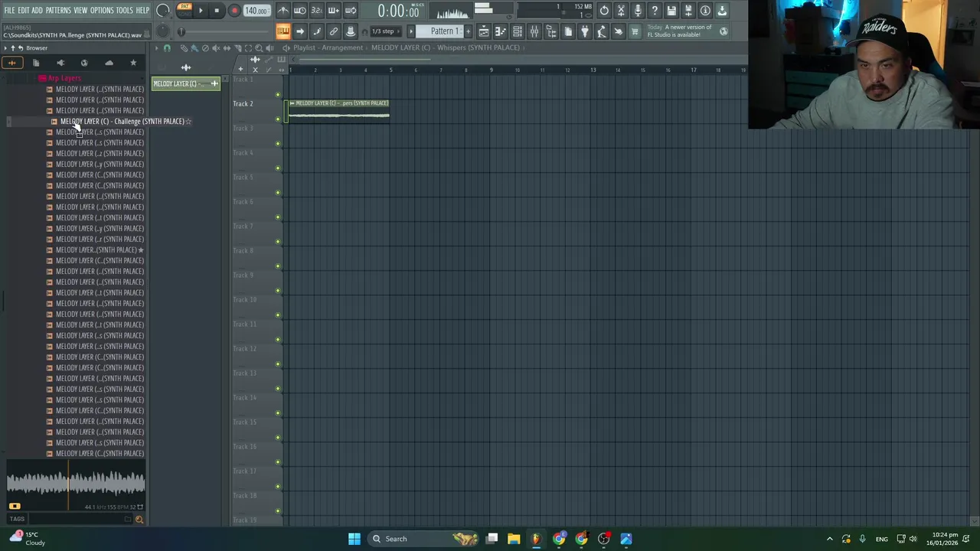The height and width of the screenshot is (551, 980).
Task: Select the browser starred favorites tab
Action: (133, 63)
